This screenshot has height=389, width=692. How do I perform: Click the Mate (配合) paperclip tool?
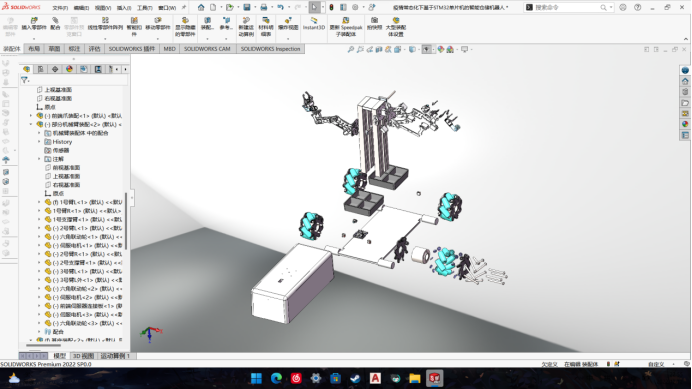(55, 24)
